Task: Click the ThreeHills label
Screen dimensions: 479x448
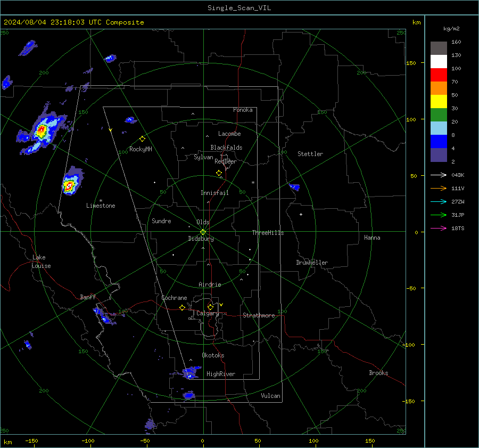Action: [x=268, y=233]
